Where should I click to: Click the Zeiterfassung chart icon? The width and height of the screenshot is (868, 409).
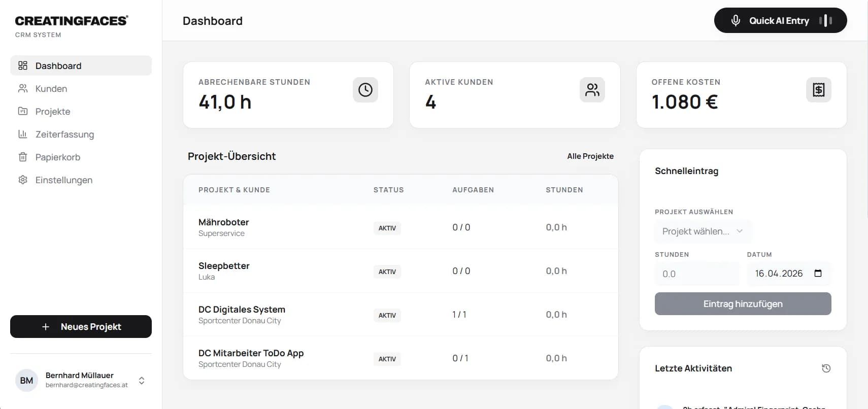23,134
